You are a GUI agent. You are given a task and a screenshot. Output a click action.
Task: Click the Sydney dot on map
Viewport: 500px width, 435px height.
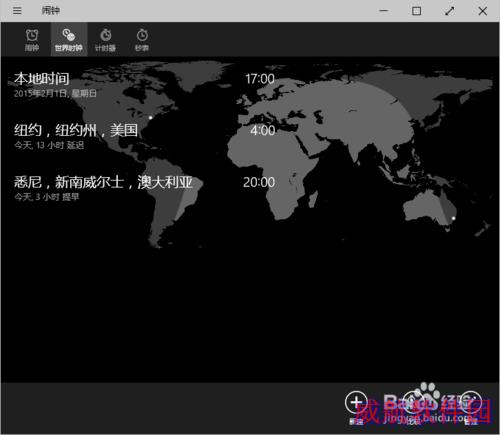click(453, 218)
